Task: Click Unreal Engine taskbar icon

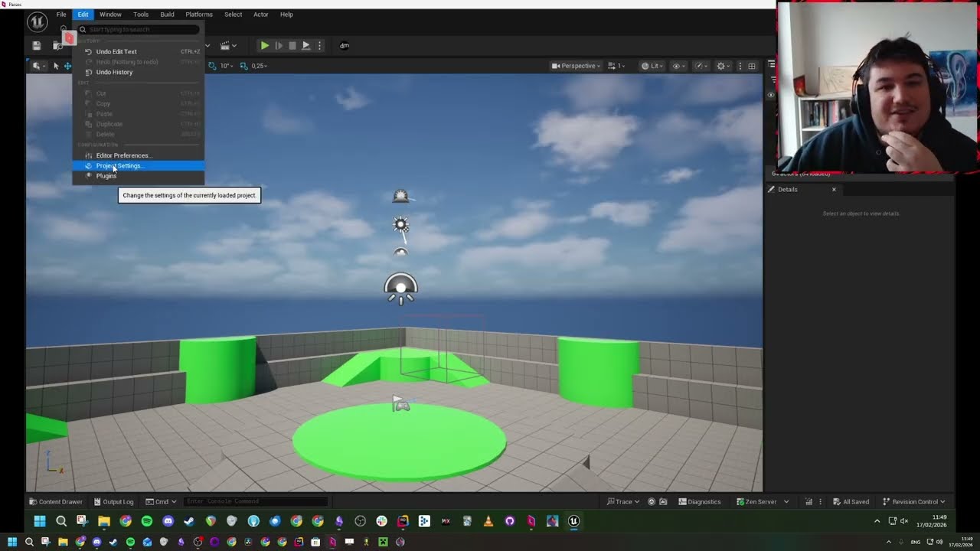Action: (x=573, y=521)
